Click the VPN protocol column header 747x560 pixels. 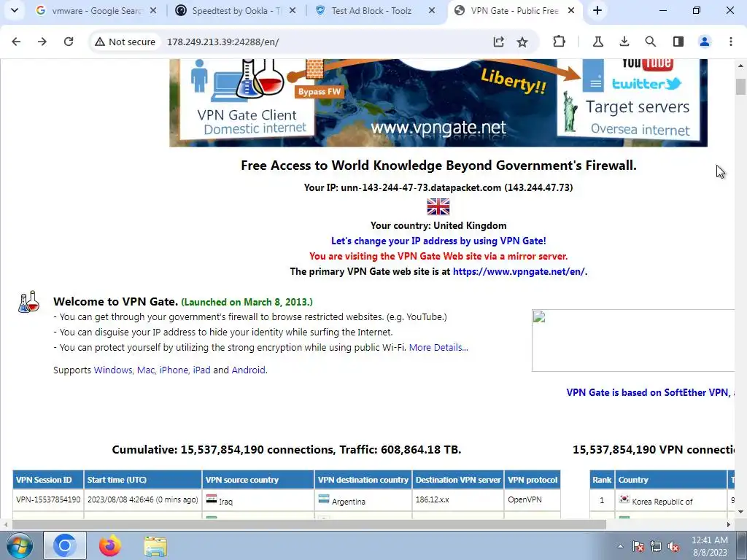[x=532, y=480]
